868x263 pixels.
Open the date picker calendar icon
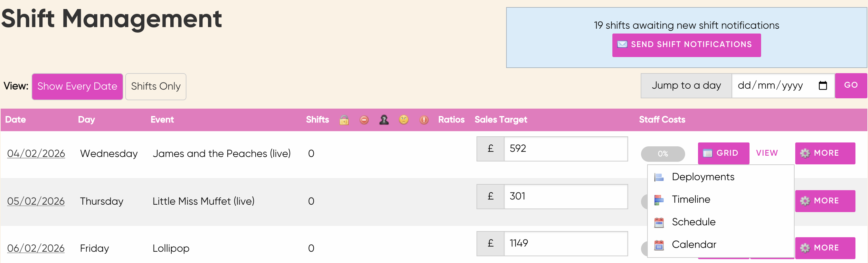[x=823, y=86]
